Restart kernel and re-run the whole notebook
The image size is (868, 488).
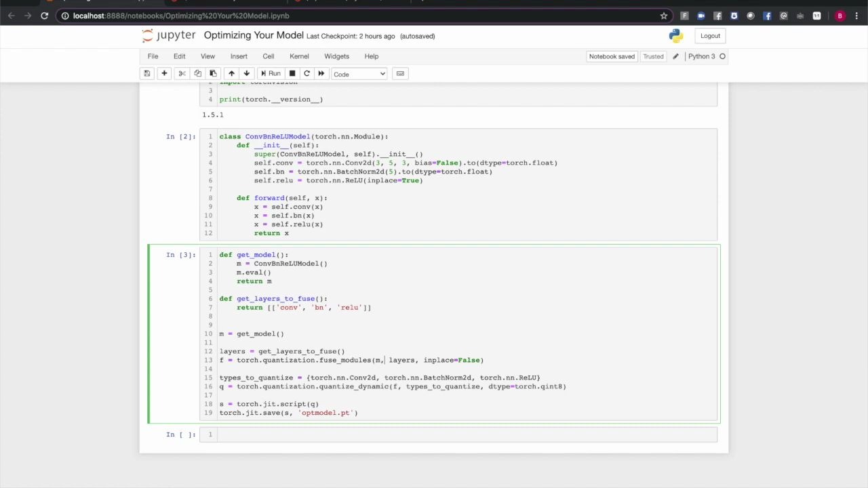(x=321, y=74)
